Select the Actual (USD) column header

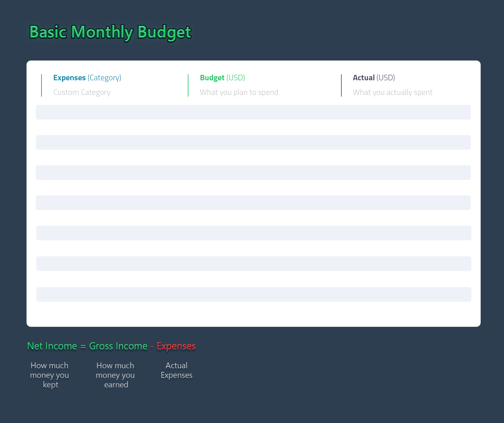pos(374,78)
